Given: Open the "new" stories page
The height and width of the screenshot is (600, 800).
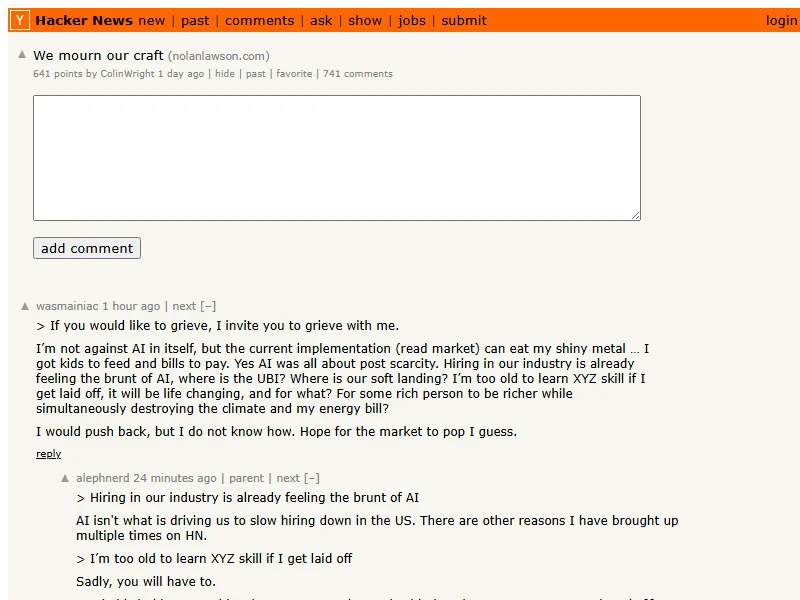Looking at the screenshot, I should tap(152, 20).
